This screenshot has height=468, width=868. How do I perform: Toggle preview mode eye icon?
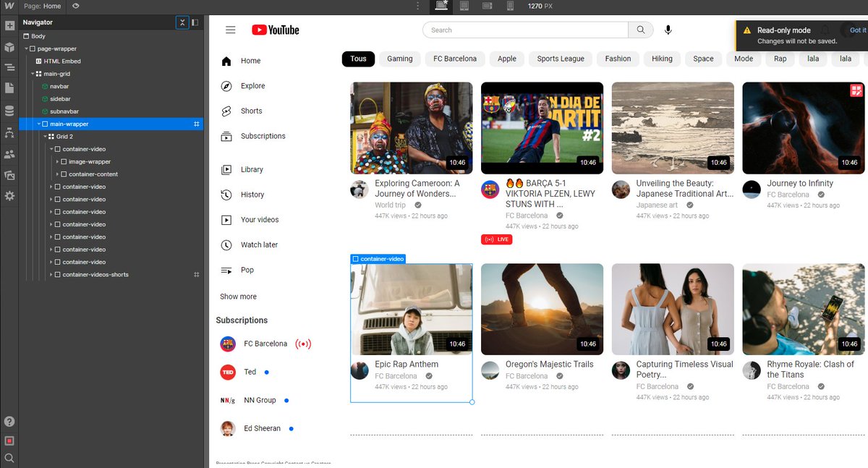[x=76, y=6]
